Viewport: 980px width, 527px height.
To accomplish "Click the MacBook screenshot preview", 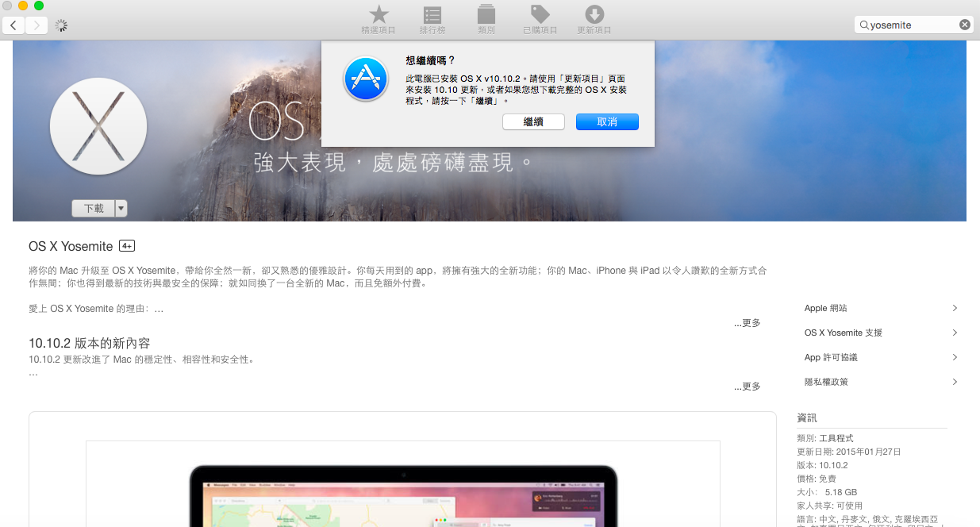I will [x=402, y=484].
